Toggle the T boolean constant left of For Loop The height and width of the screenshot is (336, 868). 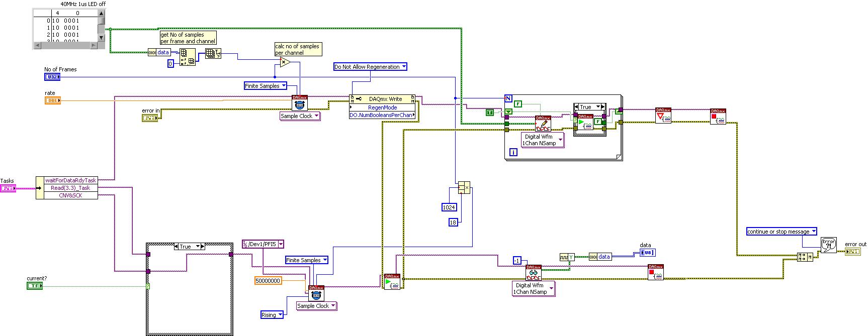click(x=490, y=113)
